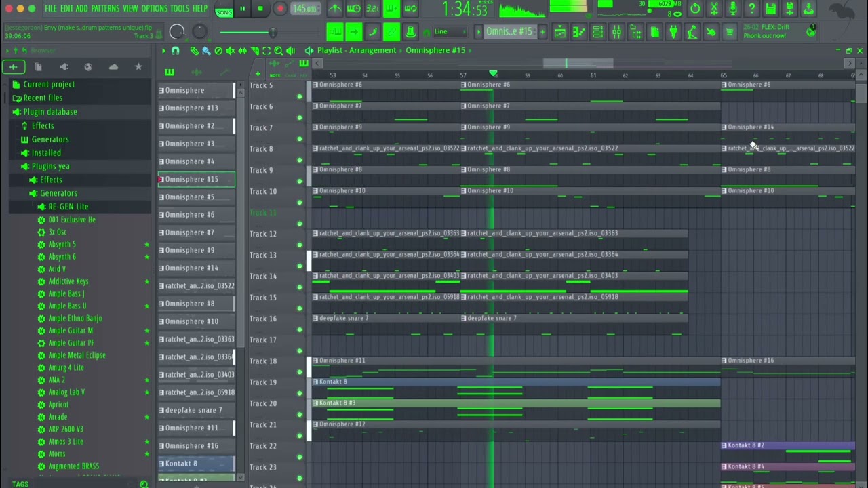
Task: Open the Piano roll from the toolbar
Action: pos(578,32)
